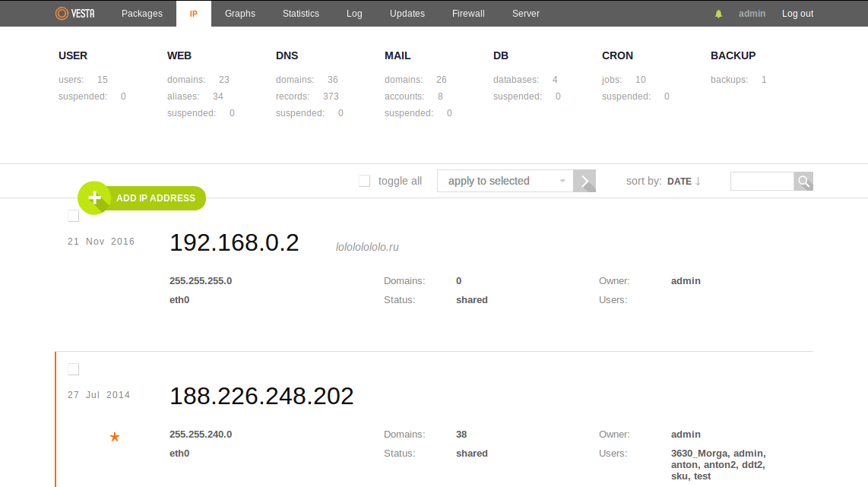Click the Log out link
Viewport: 868px width, 487px height.
point(797,14)
